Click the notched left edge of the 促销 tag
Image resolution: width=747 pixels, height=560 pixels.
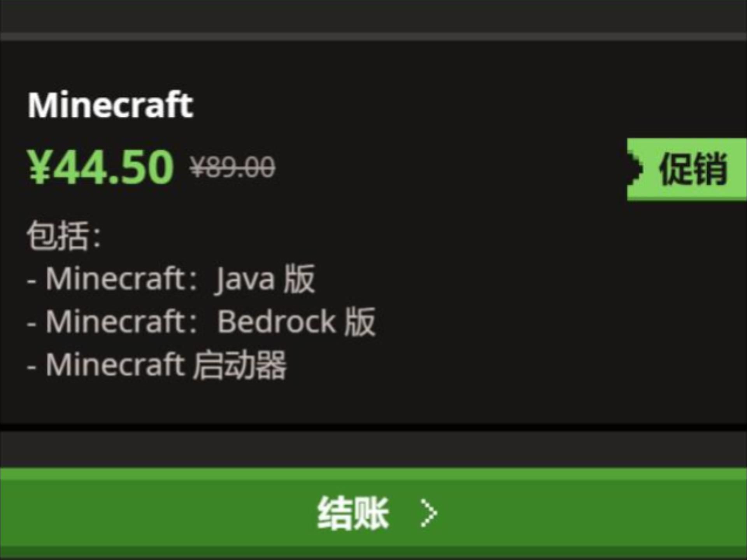(x=634, y=170)
